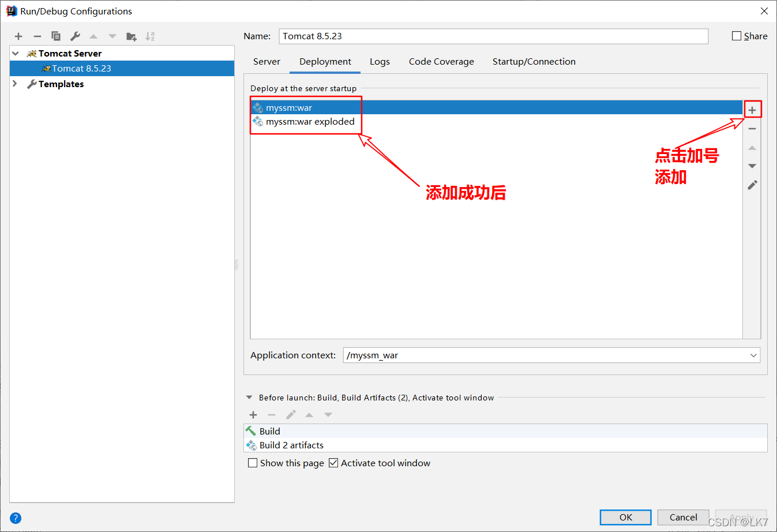The width and height of the screenshot is (777, 532).
Task: Enable the Share checkbox
Action: tap(737, 35)
